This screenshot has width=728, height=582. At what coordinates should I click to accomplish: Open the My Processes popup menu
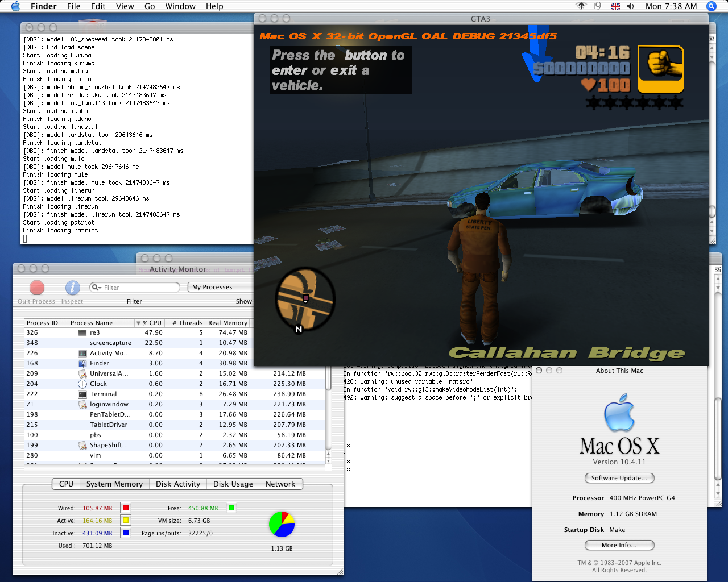[220, 287]
